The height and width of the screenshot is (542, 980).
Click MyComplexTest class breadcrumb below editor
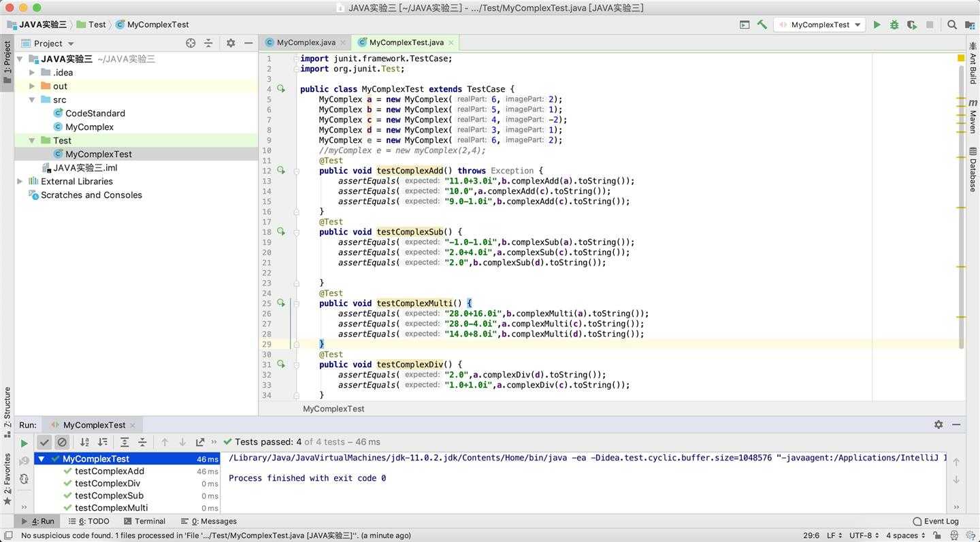[333, 409]
